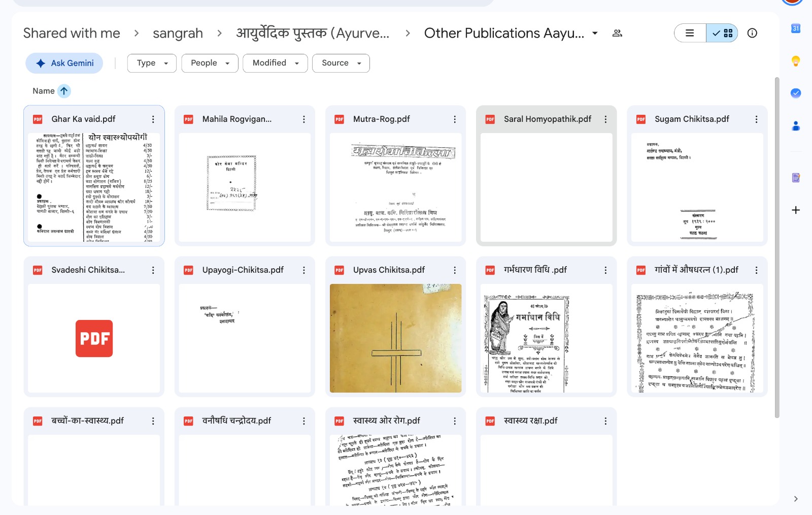Viewport: 812px width, 515px height.
Task: Click the vertical scrollbar of file list
Action: coord(777,248)
